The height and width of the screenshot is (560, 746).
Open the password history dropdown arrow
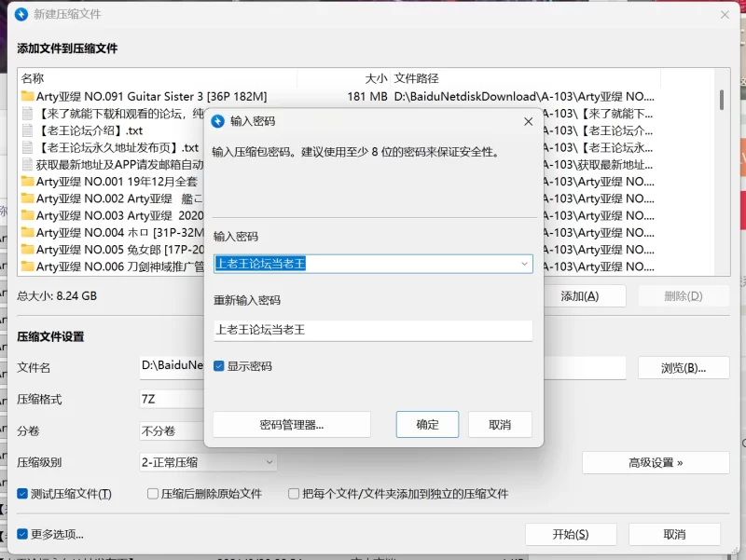523,264
